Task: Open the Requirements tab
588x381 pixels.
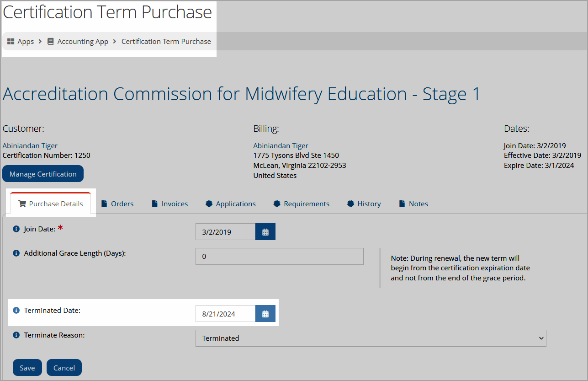Action: tap(302, 204)
